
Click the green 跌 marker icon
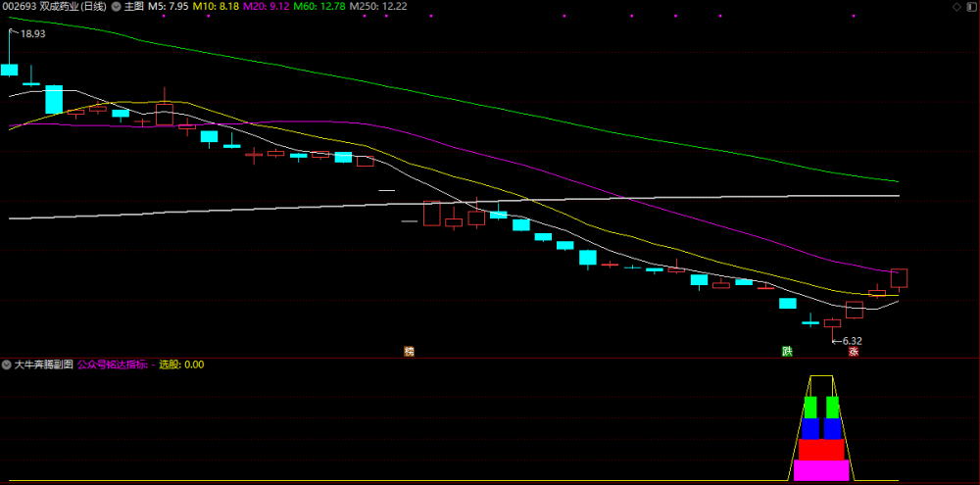tap(787, 351)
